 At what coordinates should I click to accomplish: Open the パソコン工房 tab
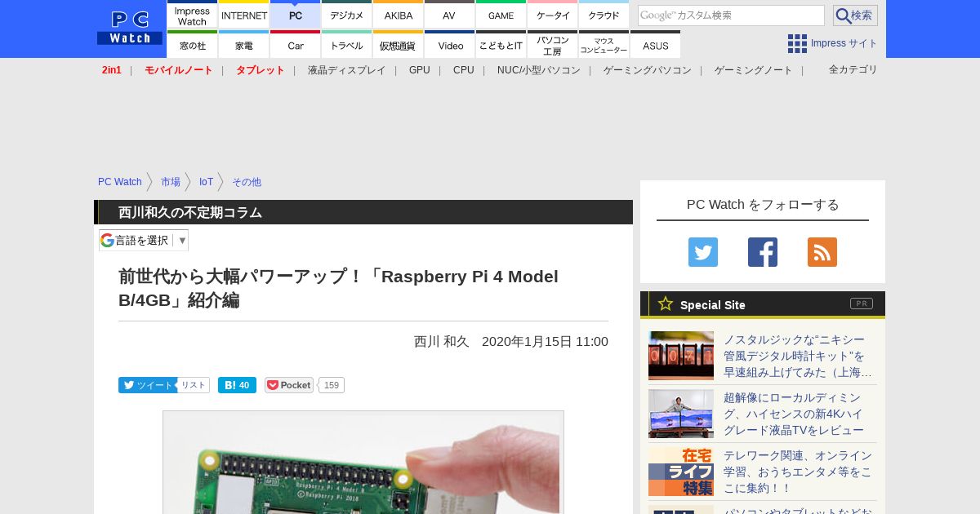pyautogui.click(x=553, y=44)
